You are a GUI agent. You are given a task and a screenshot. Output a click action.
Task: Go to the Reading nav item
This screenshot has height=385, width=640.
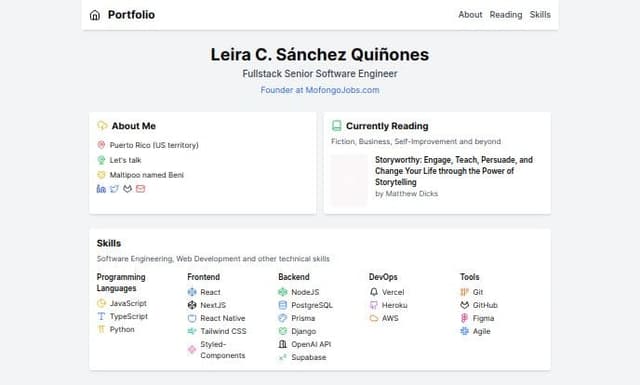506,15
